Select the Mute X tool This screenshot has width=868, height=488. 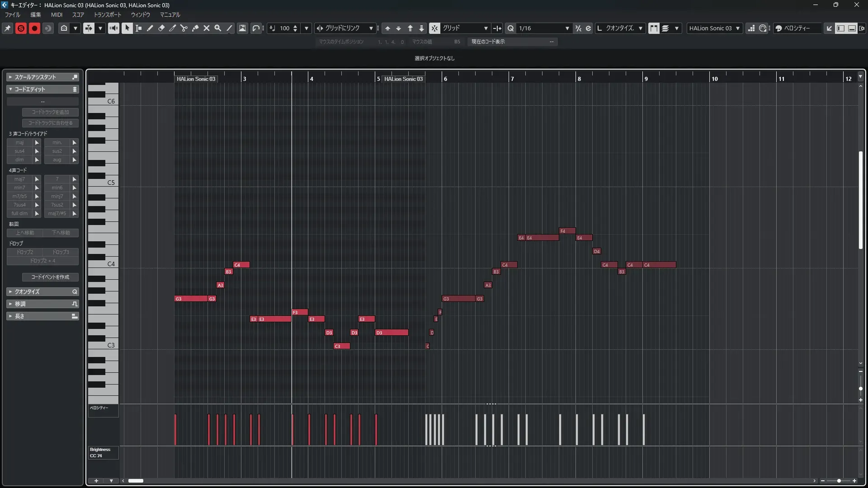tap(207, 28)
